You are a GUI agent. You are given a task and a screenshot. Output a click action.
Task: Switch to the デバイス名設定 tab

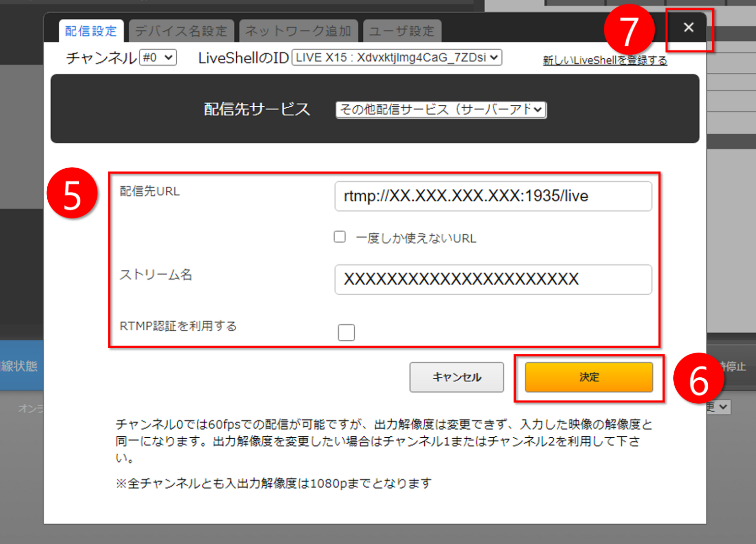point(181,30)
